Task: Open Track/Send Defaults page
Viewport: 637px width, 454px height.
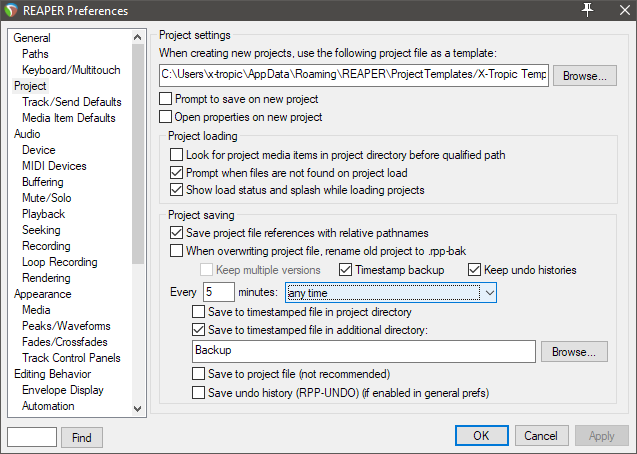Action: [x=72, y=102]
